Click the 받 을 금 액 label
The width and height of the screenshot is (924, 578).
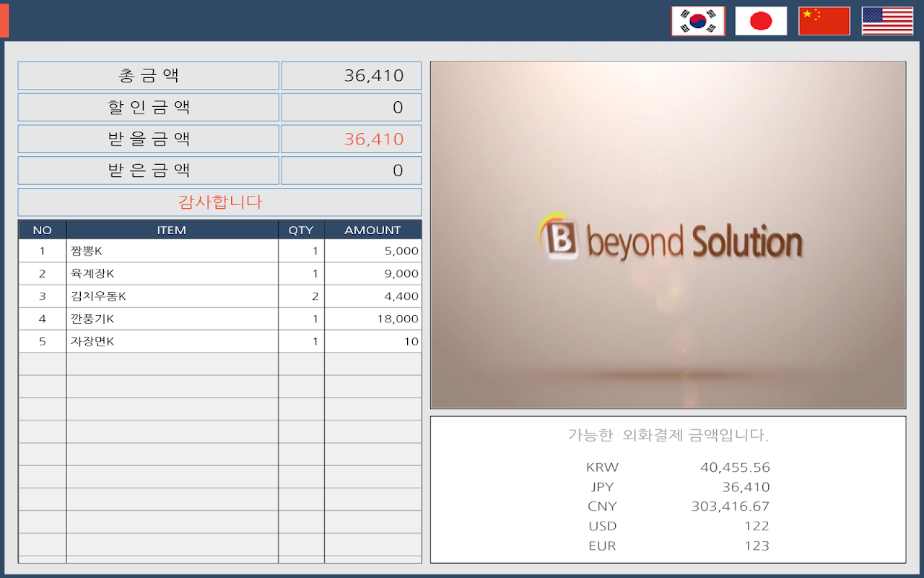[148, 139]
